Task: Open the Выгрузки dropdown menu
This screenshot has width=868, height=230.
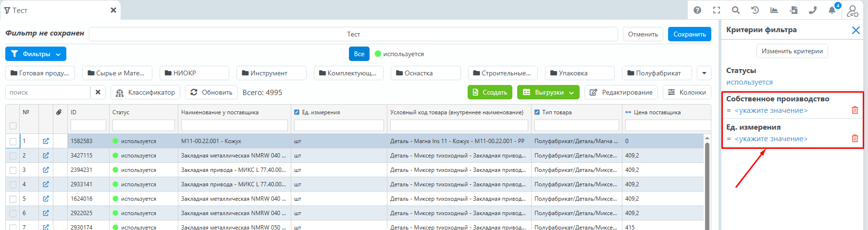Action: [548, 92]
